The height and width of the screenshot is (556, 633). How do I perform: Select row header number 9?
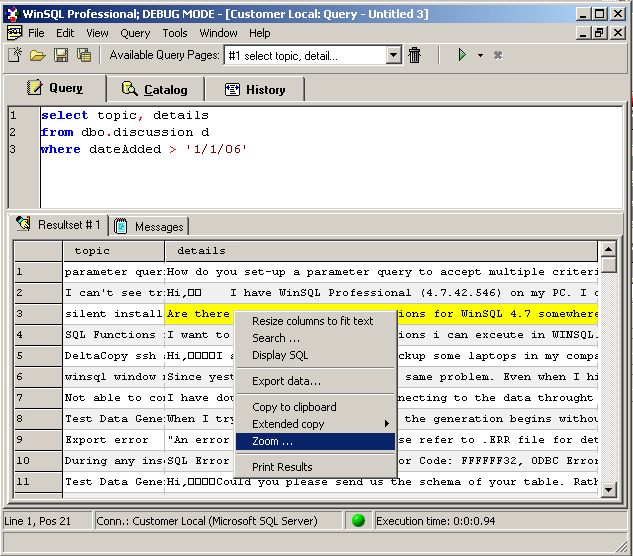click(38, 440)
